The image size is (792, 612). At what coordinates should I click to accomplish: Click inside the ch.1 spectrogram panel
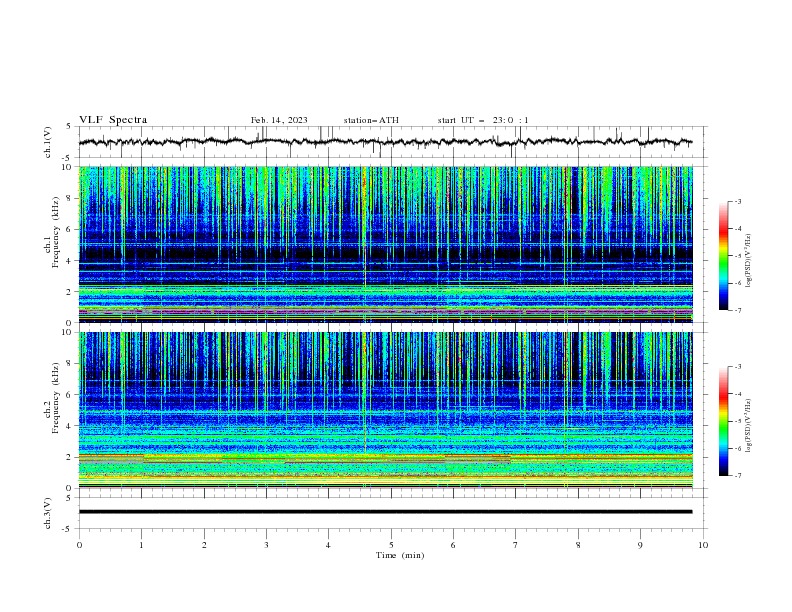click(x=386, y=244)
